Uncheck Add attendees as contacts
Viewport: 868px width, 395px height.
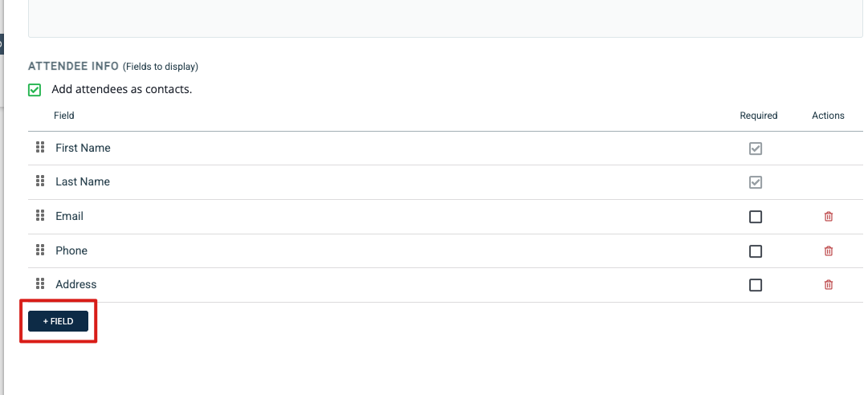pos(35,90)
